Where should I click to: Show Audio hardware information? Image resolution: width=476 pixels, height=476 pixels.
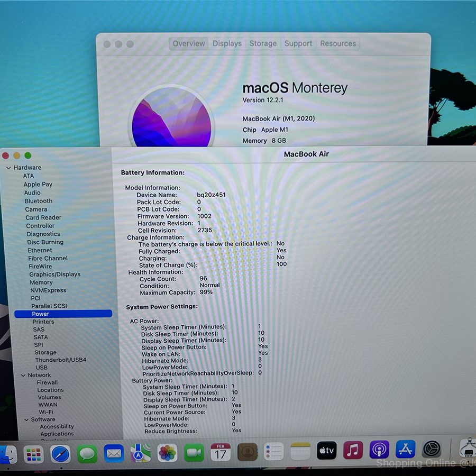[x=32, y=193]
